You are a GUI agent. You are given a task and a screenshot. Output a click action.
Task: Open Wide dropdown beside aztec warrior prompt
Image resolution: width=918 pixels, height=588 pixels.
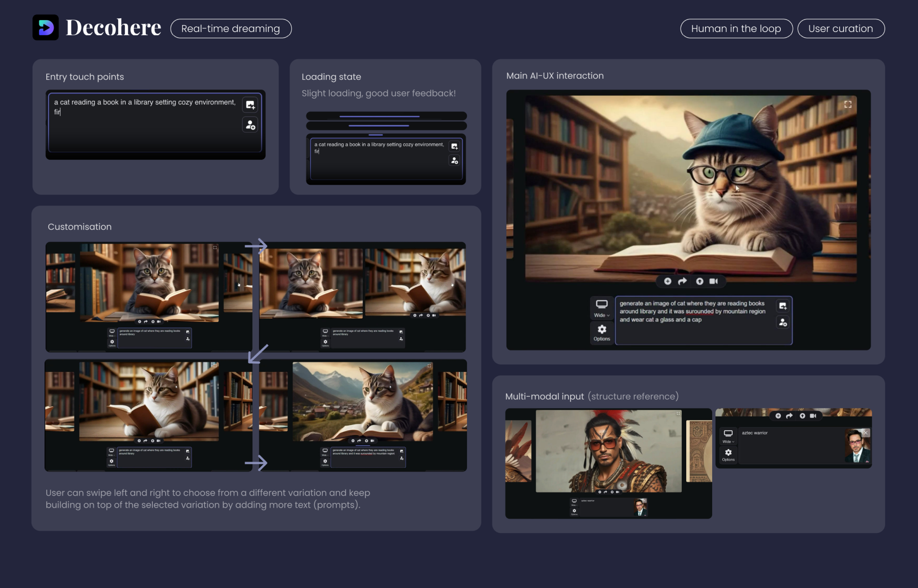(x=728, y=436)
